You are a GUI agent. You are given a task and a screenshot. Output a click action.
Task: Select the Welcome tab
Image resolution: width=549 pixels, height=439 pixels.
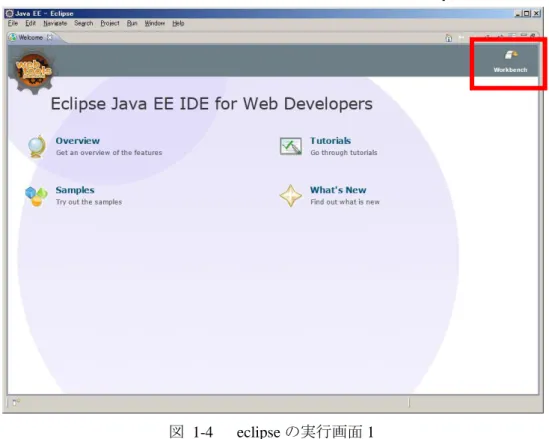point(31,37)
